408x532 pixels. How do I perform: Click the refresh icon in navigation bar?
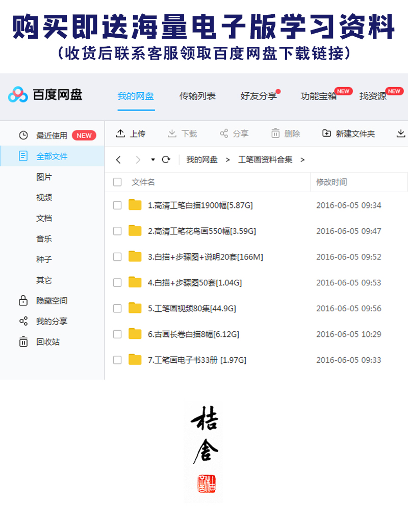(166, 160)
